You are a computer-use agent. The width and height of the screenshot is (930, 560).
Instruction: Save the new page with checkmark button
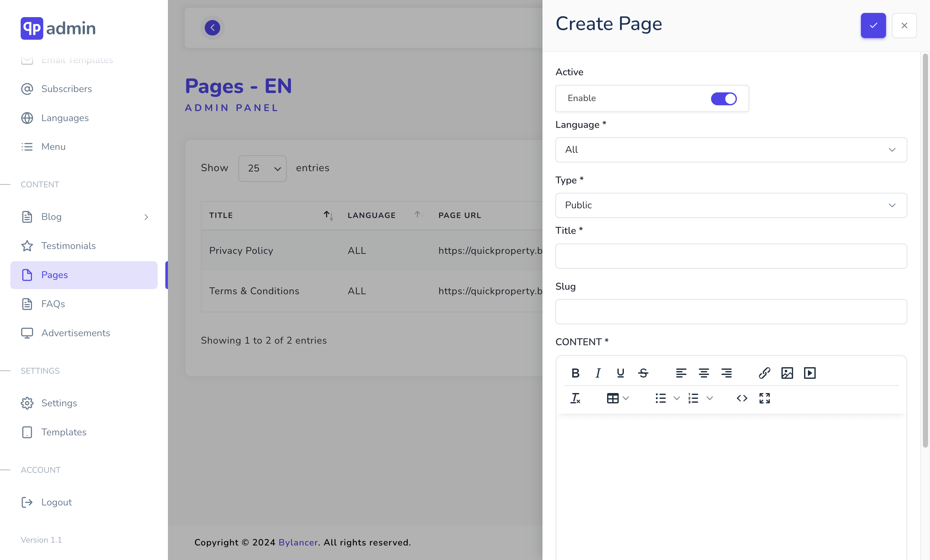point(873,25)
